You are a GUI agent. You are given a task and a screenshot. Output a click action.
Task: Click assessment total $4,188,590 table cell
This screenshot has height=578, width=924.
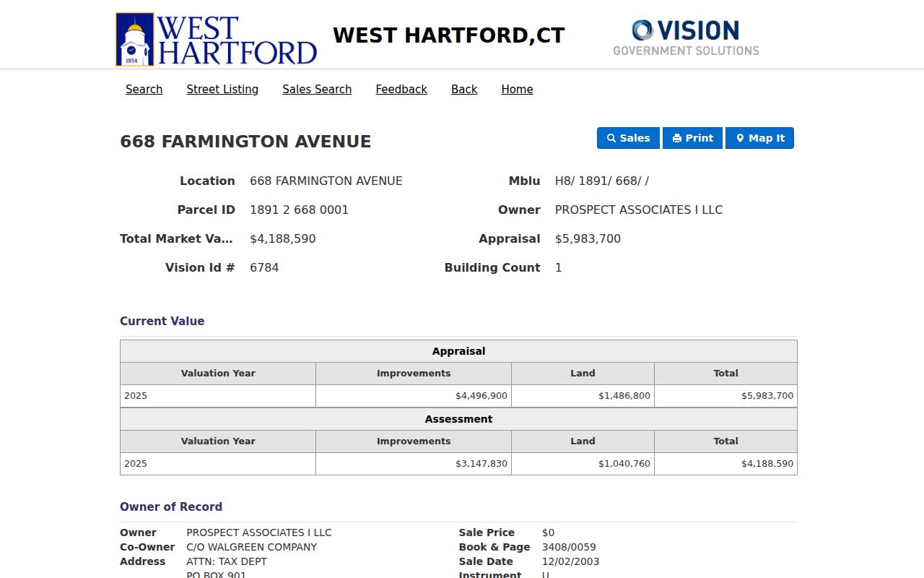point(725,464)
